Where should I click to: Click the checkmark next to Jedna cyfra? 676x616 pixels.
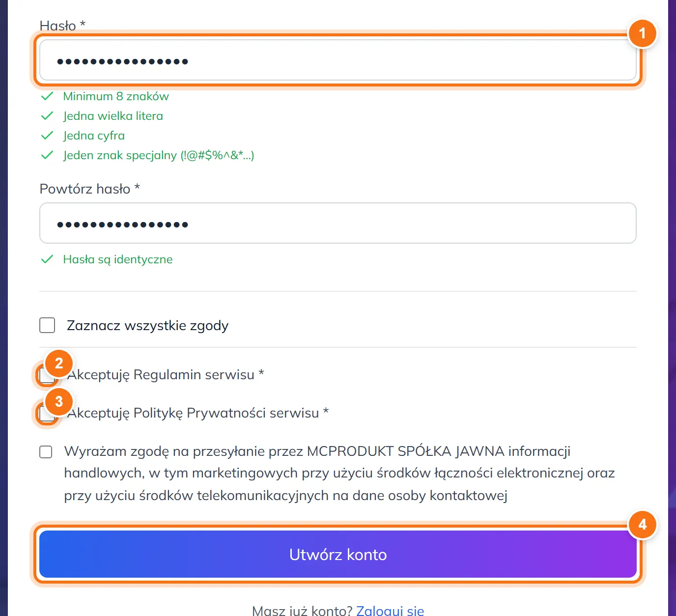click(47, 136)
